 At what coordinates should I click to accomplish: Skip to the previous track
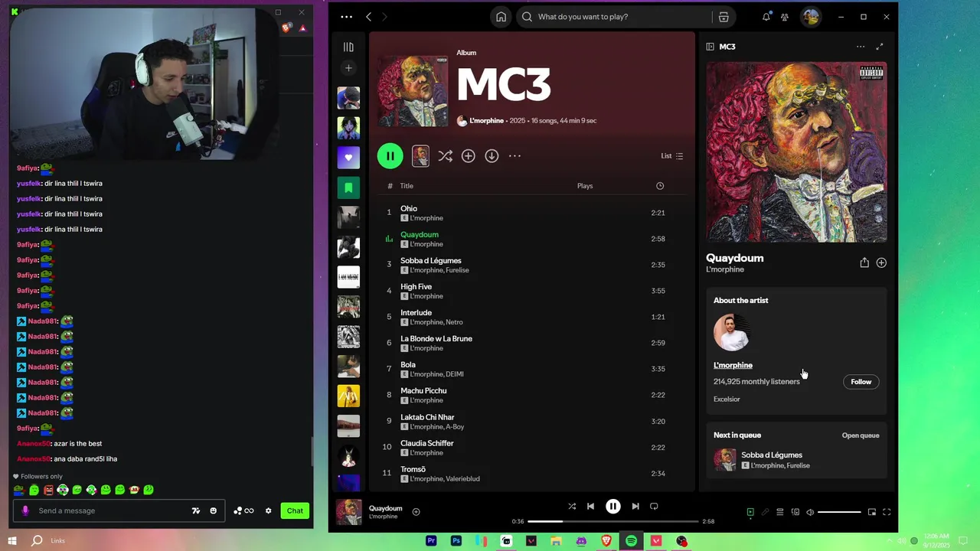click(x=590, y=507)
